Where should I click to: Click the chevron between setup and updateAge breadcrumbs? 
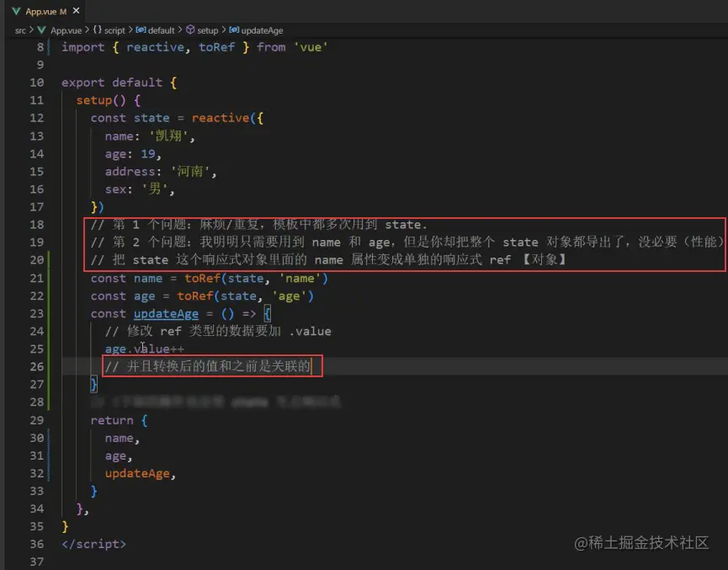pos(224,29)
